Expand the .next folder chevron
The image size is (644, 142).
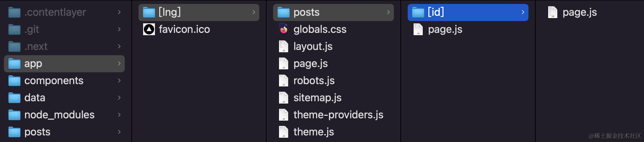[x=119, y=46]
